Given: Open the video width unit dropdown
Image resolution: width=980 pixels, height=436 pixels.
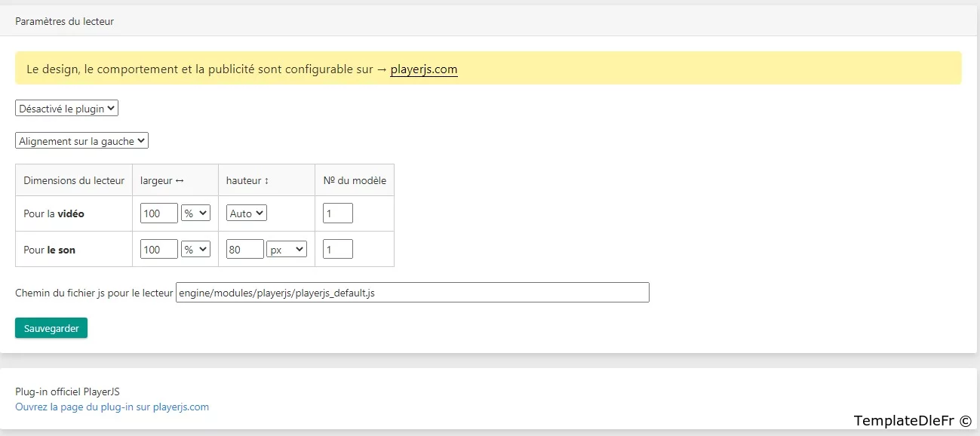Looking at the screenshot, I should click(195, 213).
